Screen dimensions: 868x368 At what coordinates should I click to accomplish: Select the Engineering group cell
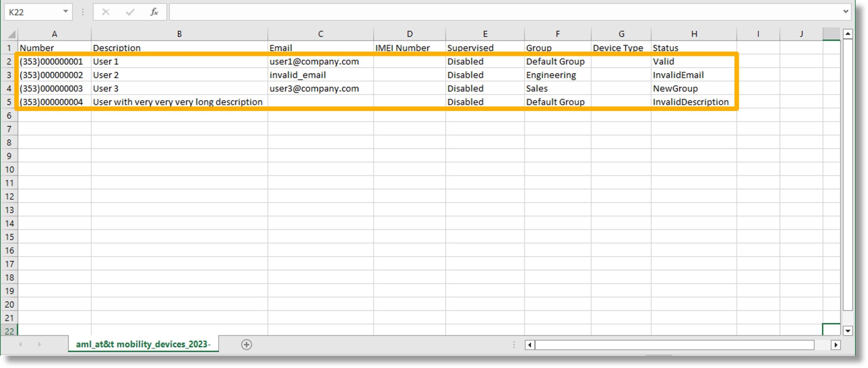(558, 75)
